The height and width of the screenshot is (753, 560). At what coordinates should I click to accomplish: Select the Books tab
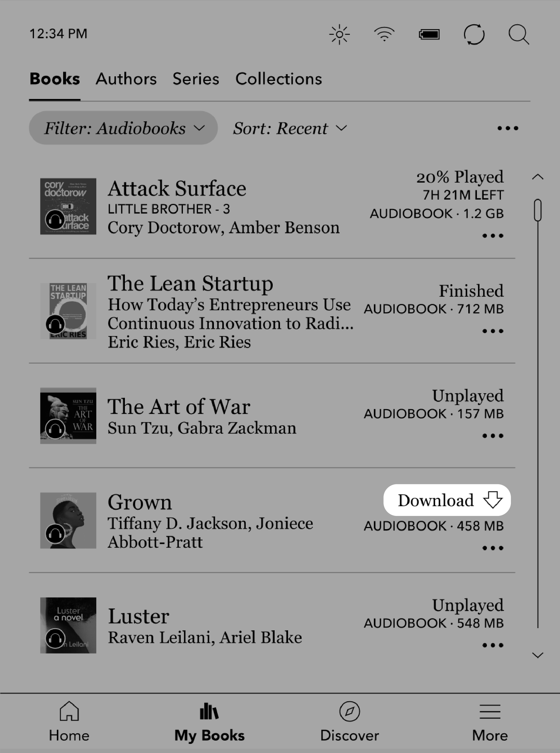(55, 79)
